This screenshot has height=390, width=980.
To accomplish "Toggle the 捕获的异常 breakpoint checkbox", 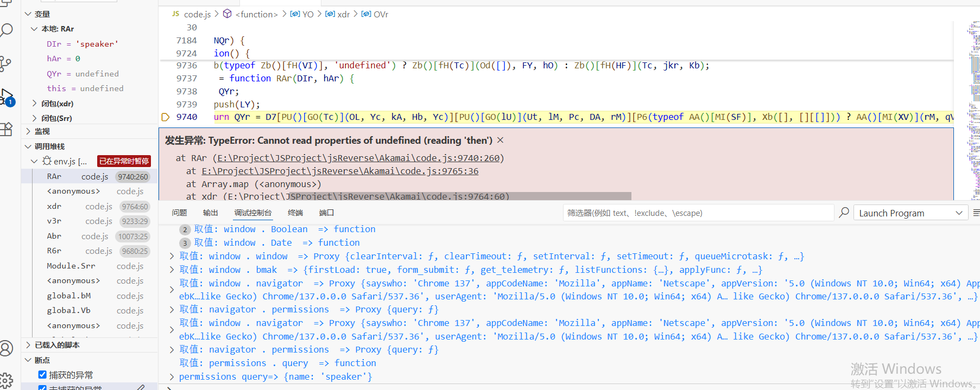I will (x=42, y=375).
